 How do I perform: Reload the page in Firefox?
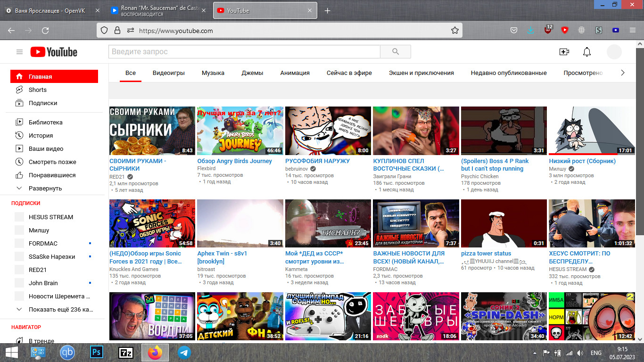[45, 31]
